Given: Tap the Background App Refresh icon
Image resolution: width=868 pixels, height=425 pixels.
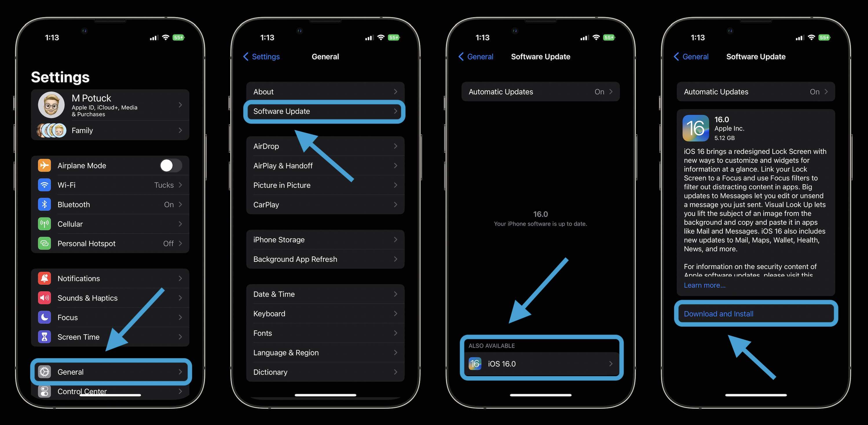Looking at the screenshot, I should (325, 259).
